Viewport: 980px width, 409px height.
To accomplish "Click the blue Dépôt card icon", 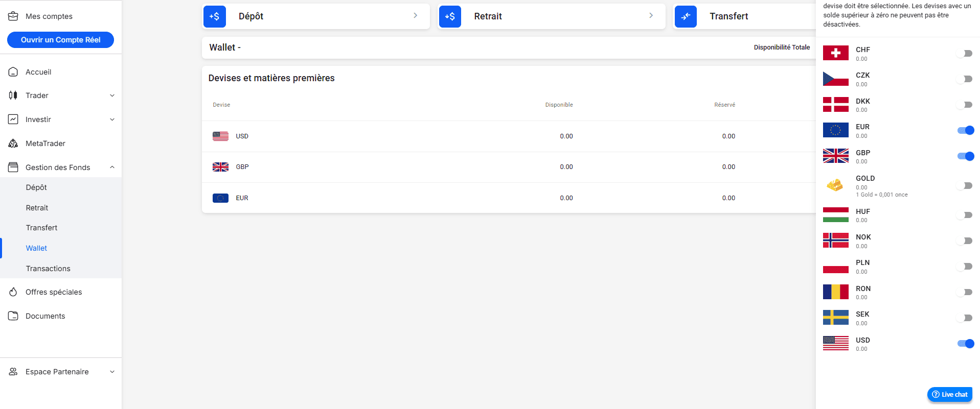I will (x=215, y=16).
